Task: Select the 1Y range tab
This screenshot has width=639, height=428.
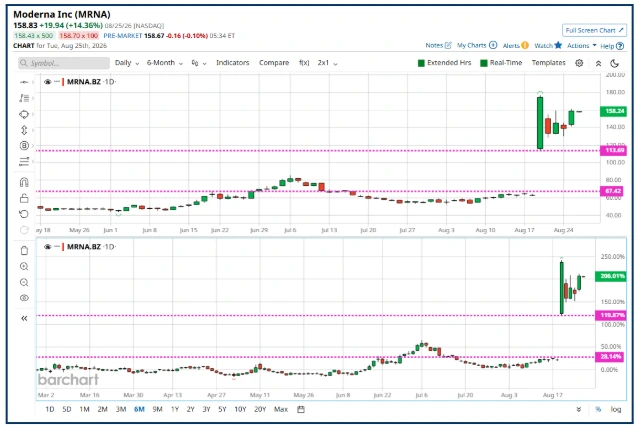Action: pyautogui.click(x=175, y=409)
